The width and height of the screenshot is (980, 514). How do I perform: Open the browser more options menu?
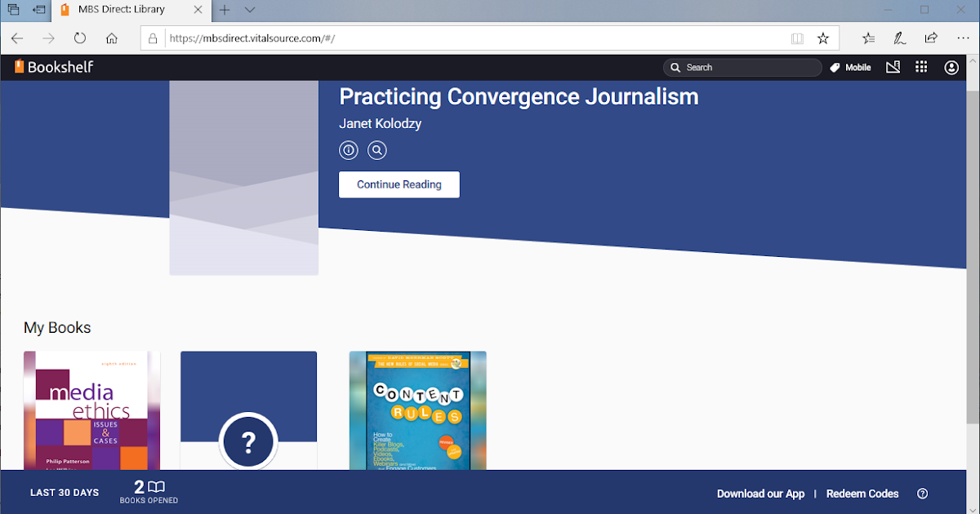pyautogui.click(x=963, y=38)
